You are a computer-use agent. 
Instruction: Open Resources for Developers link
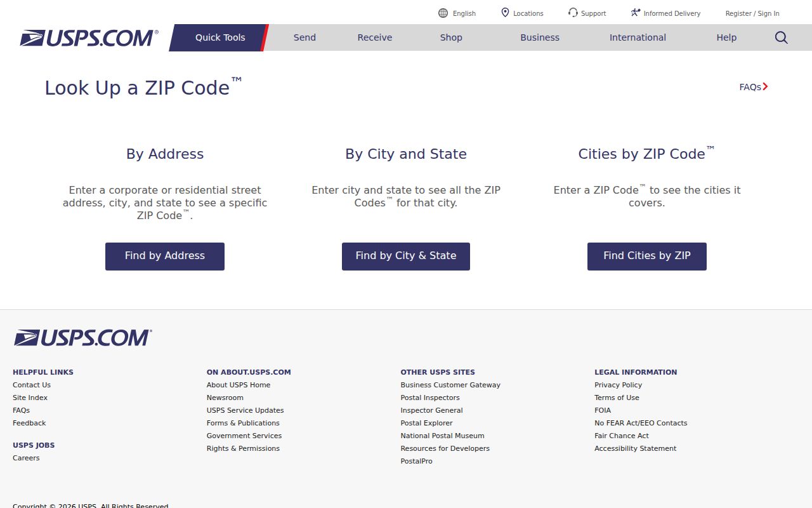click(x=445, y=448)
